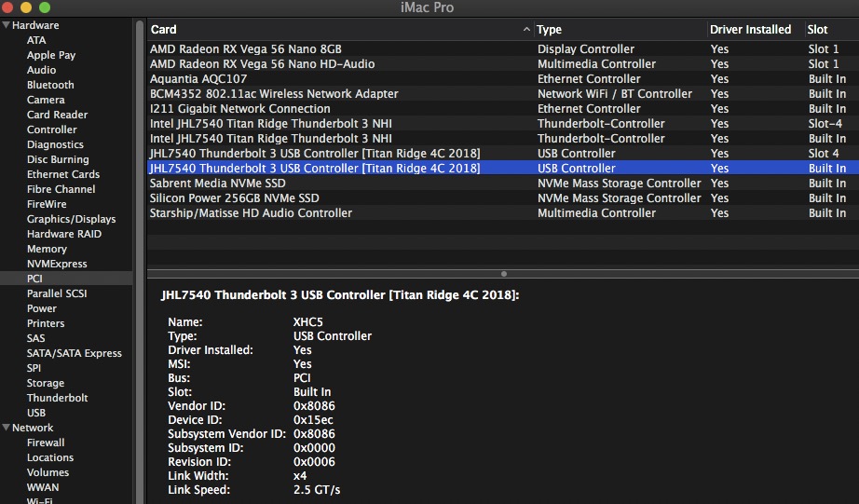The image size is (859, 504).
Task: Select Silicon Power 256GB NVMe SSD row
Action: click(503, 198)
